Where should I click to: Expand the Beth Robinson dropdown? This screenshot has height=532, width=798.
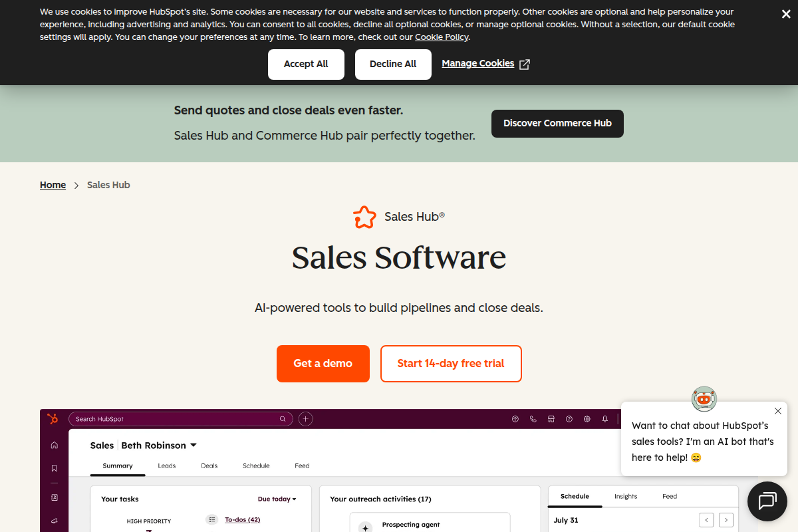tap(194, 446)
